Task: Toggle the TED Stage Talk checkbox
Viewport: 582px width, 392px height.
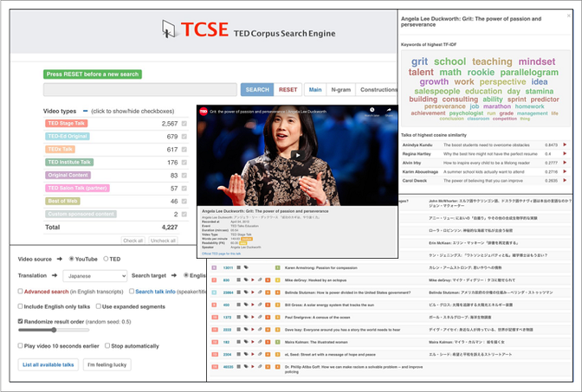Action: pos(184,124)
